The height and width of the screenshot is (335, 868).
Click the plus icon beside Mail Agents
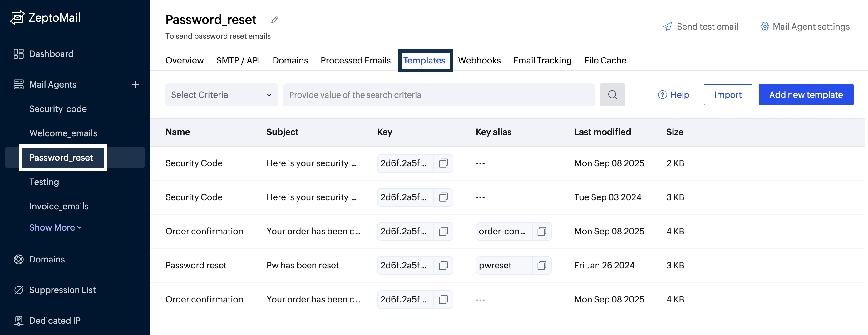pos(135,84)
